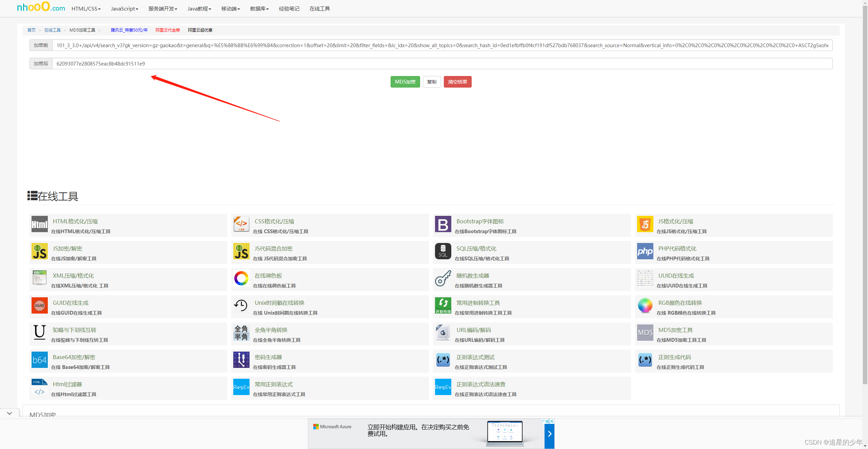
Task: Click the b64 Base64 tool icon
Action: click(x=39, y=360)
